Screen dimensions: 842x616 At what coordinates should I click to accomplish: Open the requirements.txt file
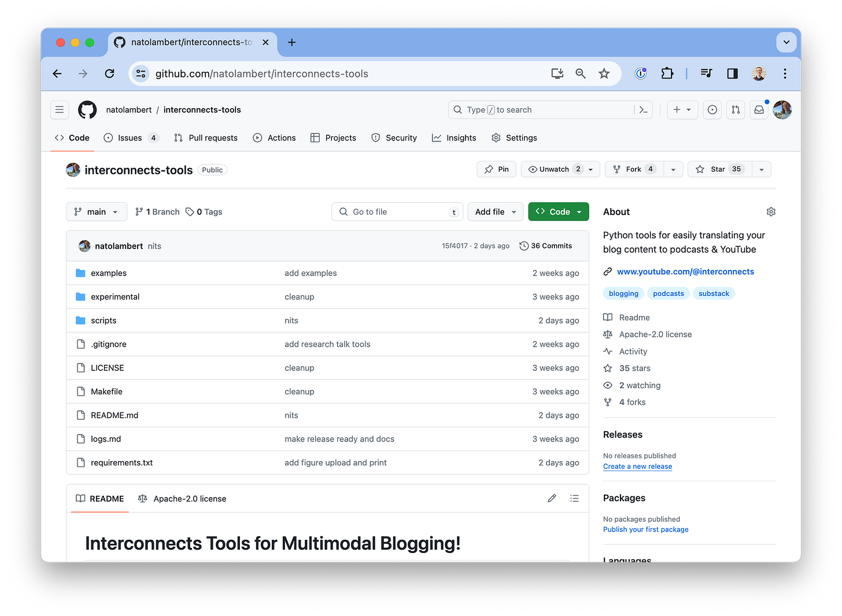pyautogui.click(x=122, y=463)
